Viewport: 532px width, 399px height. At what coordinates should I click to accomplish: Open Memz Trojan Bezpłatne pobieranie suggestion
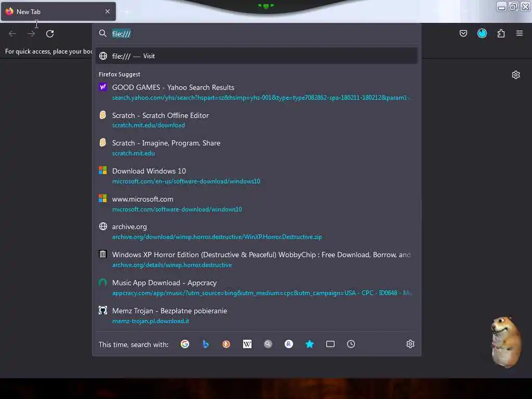coord(257,315)
